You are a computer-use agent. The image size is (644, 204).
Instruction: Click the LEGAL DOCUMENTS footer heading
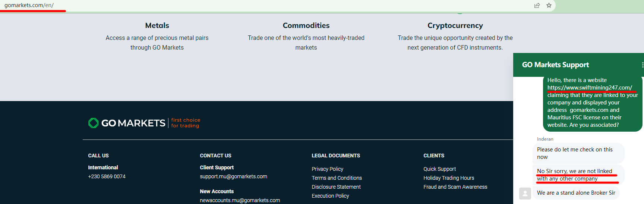point(336,156)
